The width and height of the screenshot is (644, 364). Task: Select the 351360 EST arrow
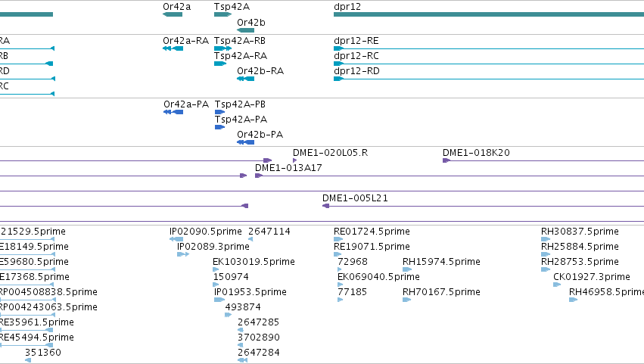28,360
